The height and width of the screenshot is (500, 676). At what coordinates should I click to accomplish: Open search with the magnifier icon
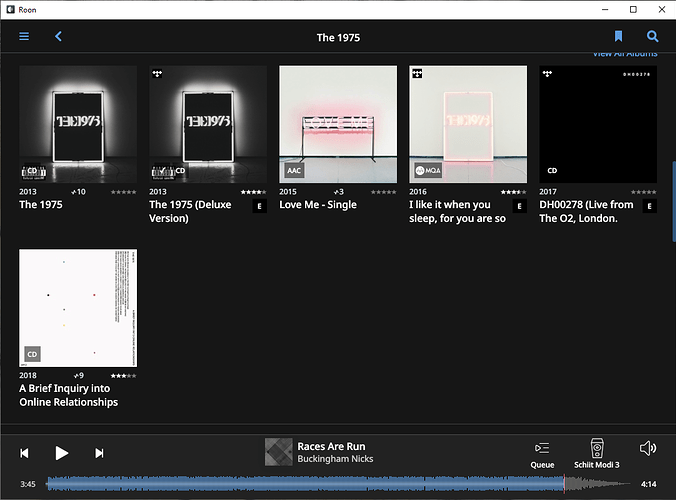[x=652, y=36]
